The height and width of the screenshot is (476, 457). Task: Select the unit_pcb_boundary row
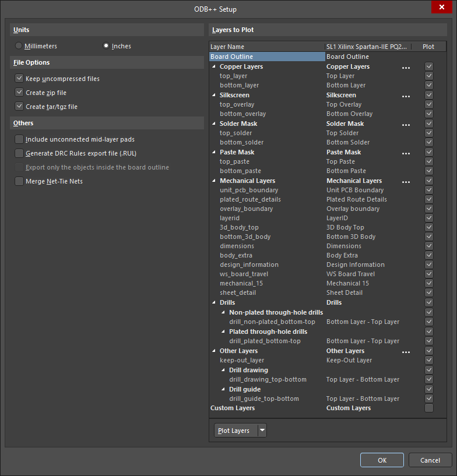click(x=328, y=190)
